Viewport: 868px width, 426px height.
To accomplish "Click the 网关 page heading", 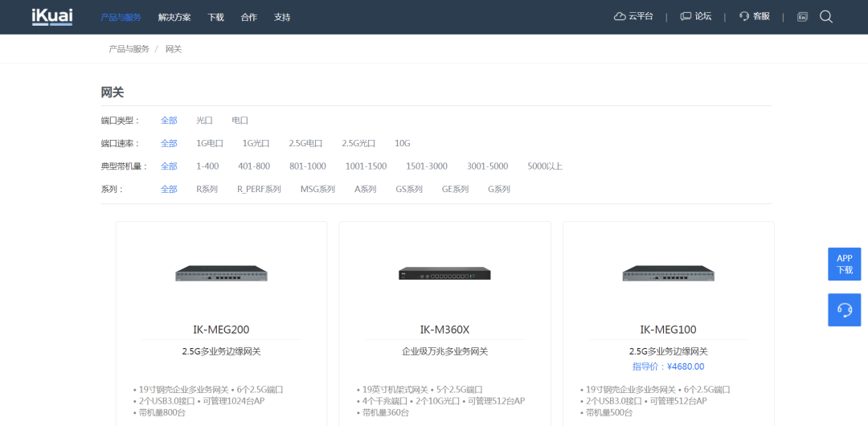I will coord(113,92).
